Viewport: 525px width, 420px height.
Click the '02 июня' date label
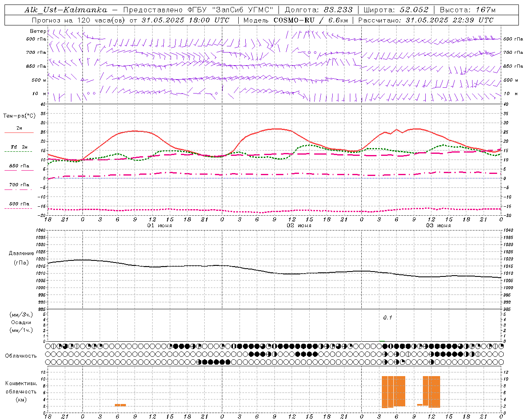point(299,226)
